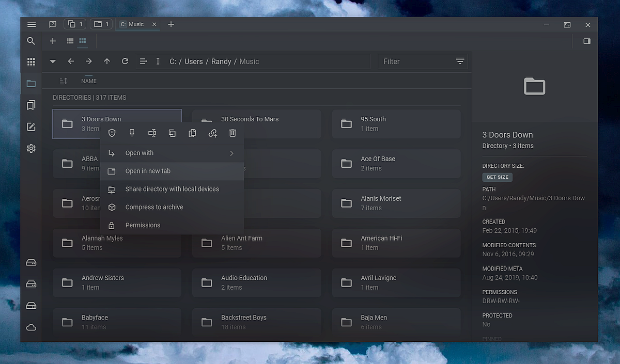
Task: Choose Share directory with local devices
Action: coord(172,189)
